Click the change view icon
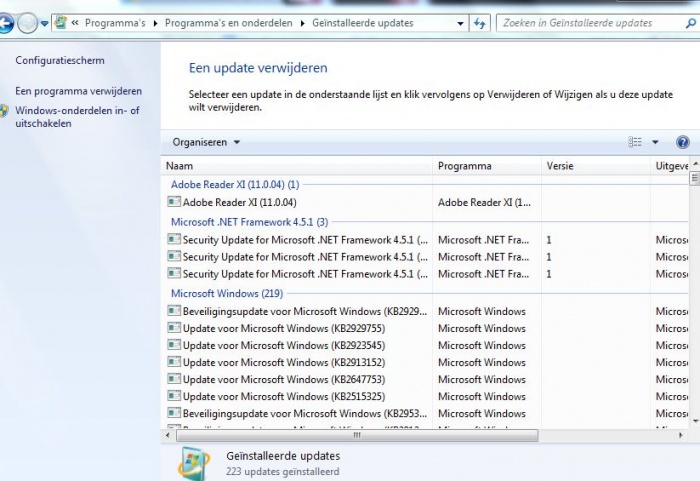 635,142
